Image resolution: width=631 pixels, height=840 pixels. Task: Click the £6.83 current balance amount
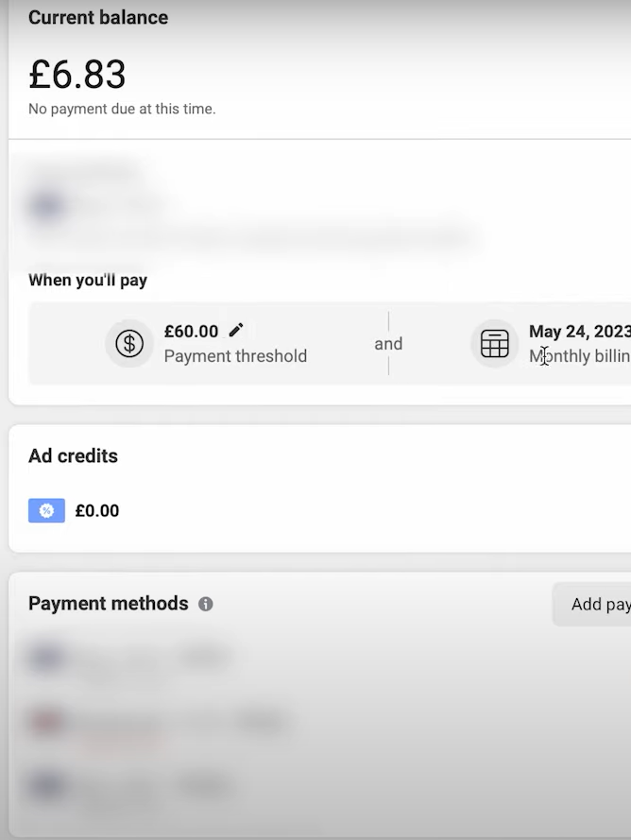click(77, 75)
